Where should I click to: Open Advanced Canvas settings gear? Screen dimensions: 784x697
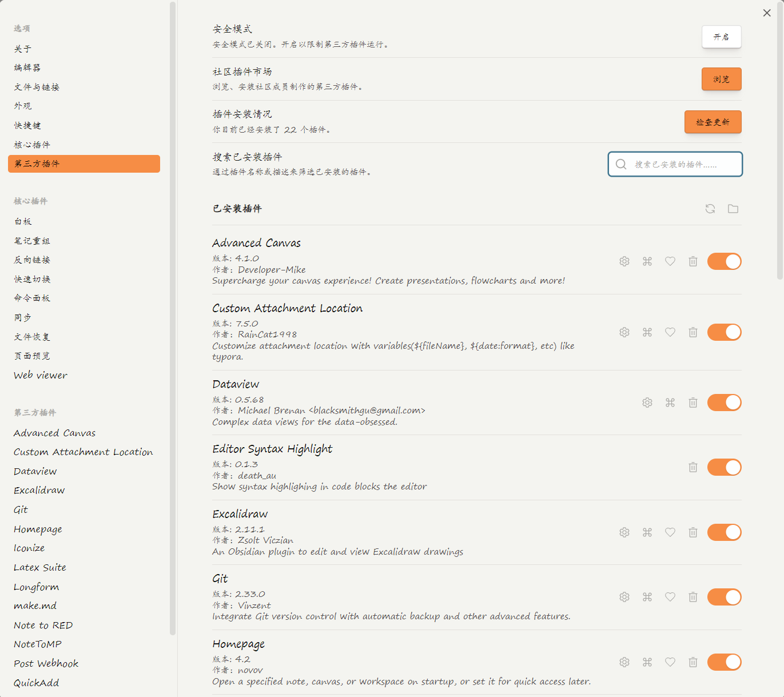tap(624, 261)
